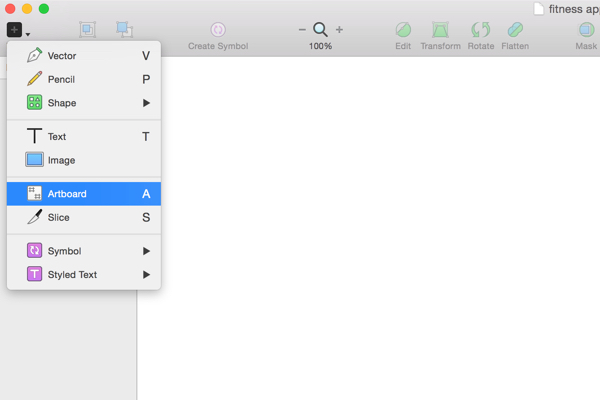Zoom in with the plus button
The image size is (600, 400).
pos(339,29)
